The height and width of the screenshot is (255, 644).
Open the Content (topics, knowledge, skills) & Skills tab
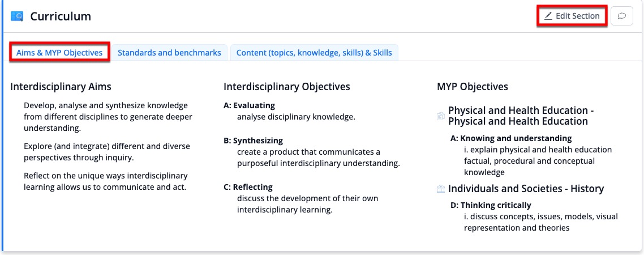[x=314, y=53]
